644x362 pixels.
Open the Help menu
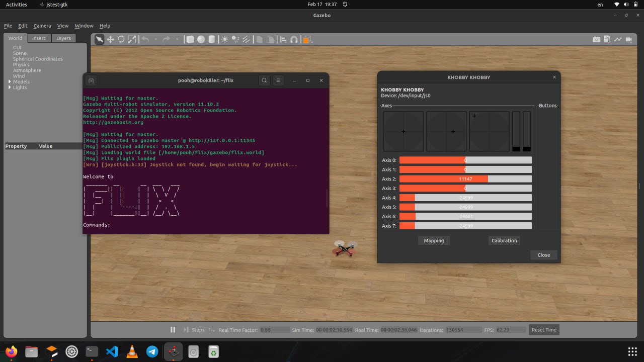pos(105,26)
